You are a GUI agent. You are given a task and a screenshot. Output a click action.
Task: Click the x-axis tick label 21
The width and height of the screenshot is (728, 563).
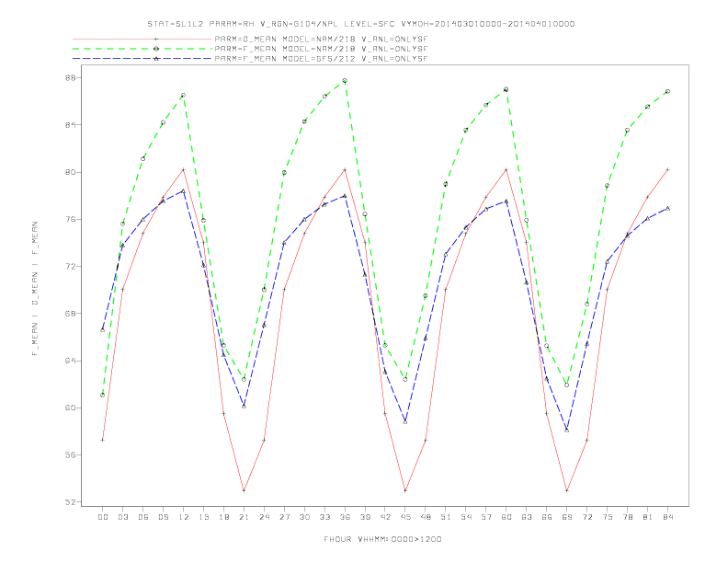tap(244, 517)
